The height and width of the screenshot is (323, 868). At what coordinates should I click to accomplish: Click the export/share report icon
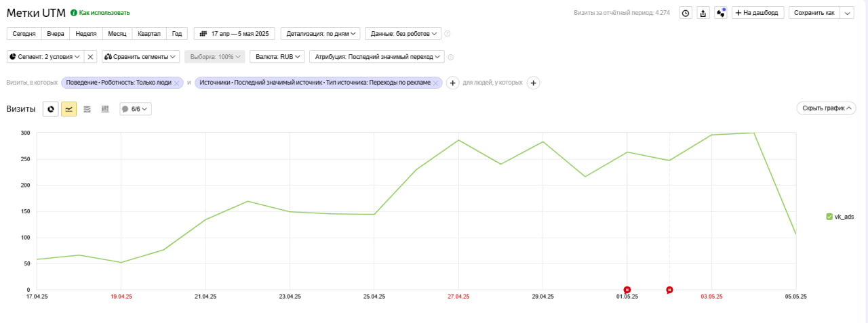coord(703,13)
